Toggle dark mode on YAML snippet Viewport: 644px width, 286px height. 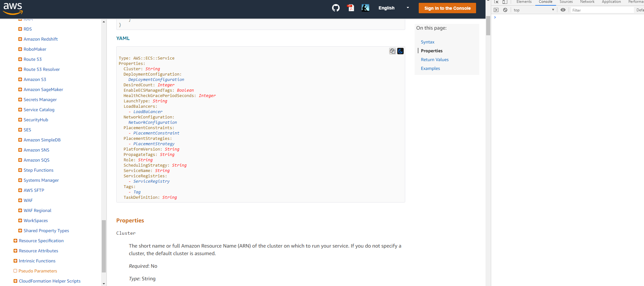click(x=400, y=51)
